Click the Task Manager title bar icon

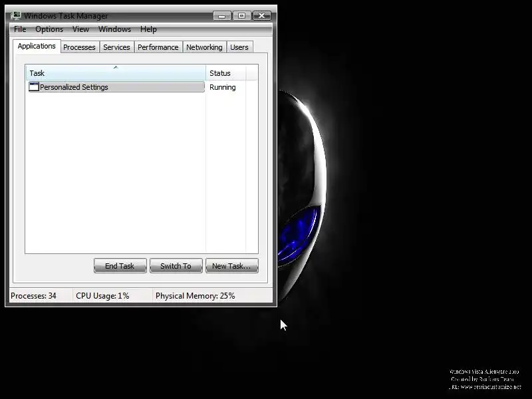coord(15,15)
